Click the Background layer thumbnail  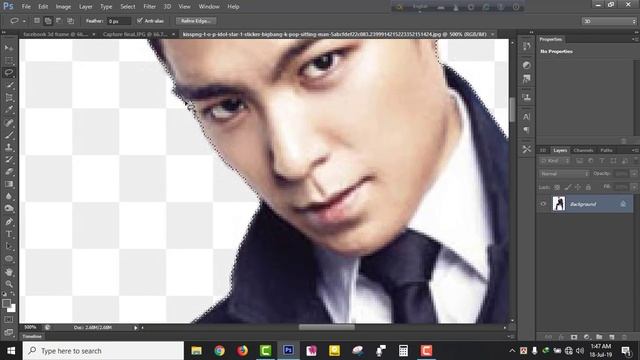coord(559,203)
